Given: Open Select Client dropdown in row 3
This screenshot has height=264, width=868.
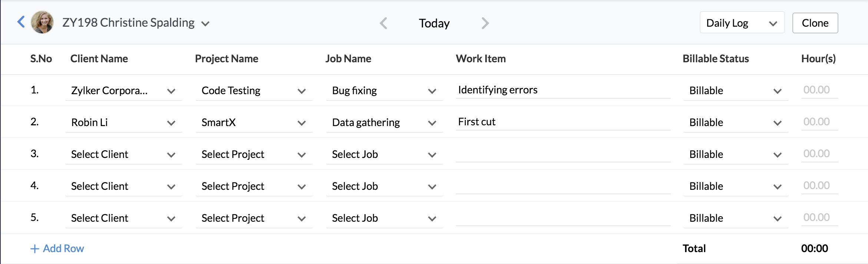Looking at the screenshot, I should [123, 155].
